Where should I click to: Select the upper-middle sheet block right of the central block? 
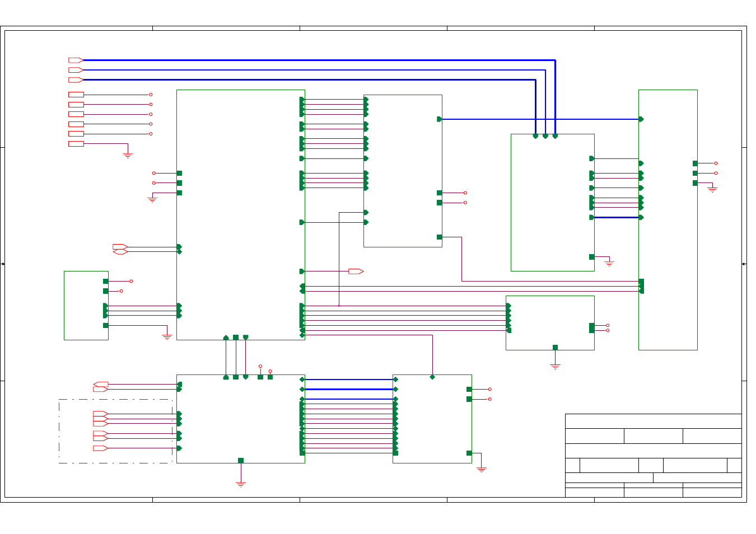click(403, 171)
